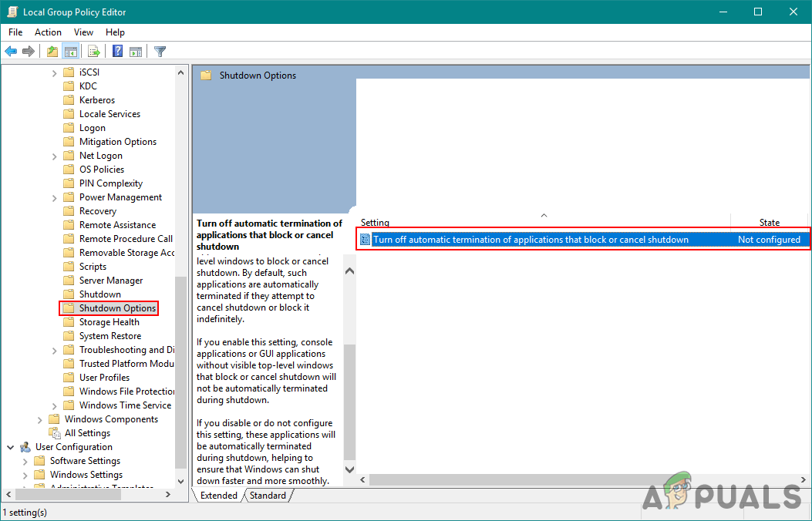This screenshot has width=812, height=521.
Task: Select the Server Manager tree item
Action: tap(111, 281)
